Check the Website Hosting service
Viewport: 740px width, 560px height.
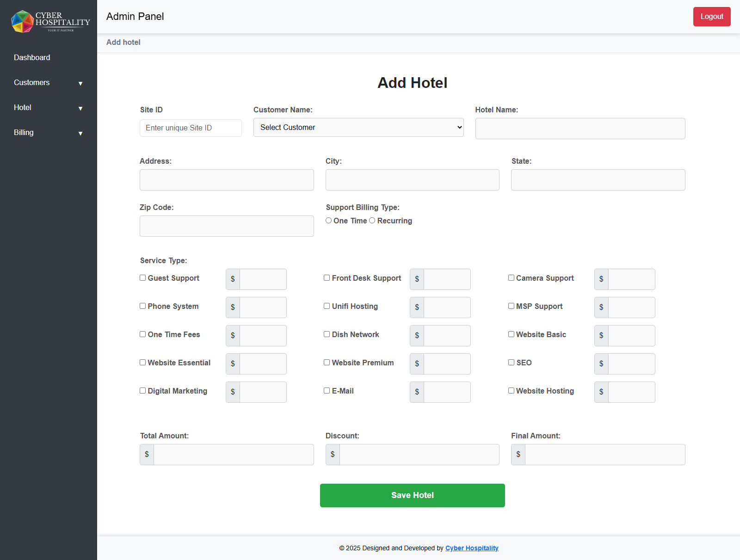coord(511,391)
